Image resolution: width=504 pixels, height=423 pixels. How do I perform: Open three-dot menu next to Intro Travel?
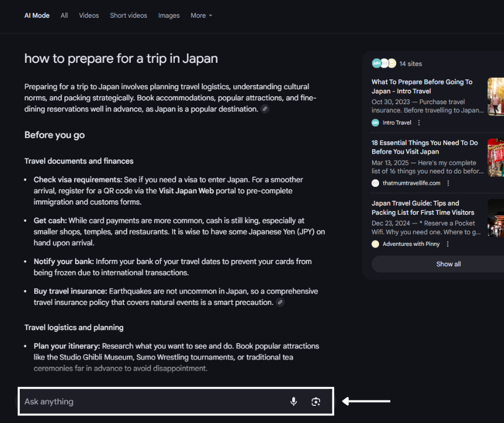[x=419, y=122]
